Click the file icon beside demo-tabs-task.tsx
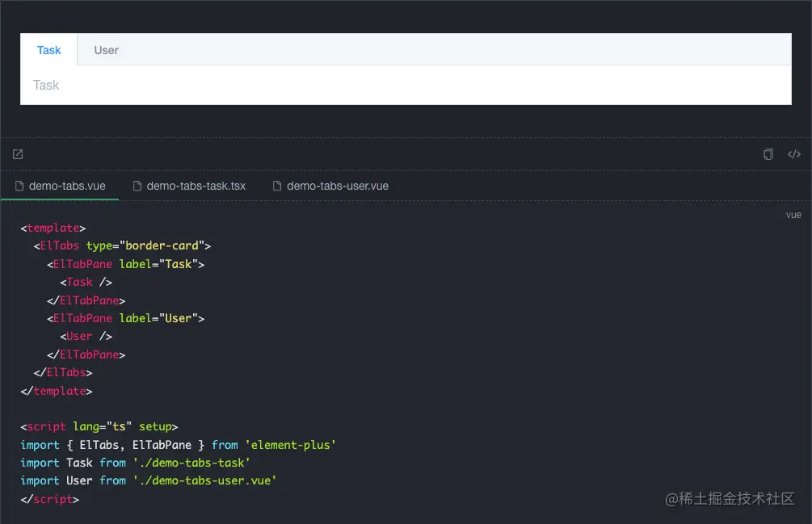 pos(137,186)
